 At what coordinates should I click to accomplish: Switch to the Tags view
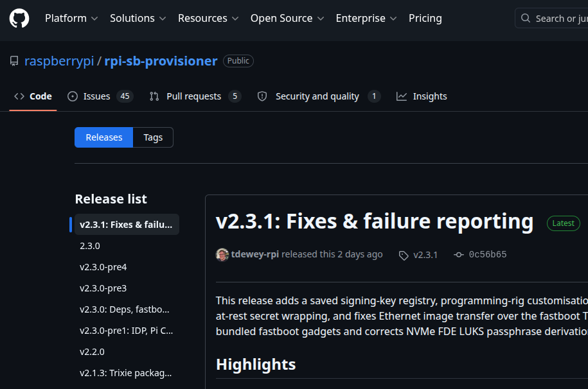tap(153, 137)
